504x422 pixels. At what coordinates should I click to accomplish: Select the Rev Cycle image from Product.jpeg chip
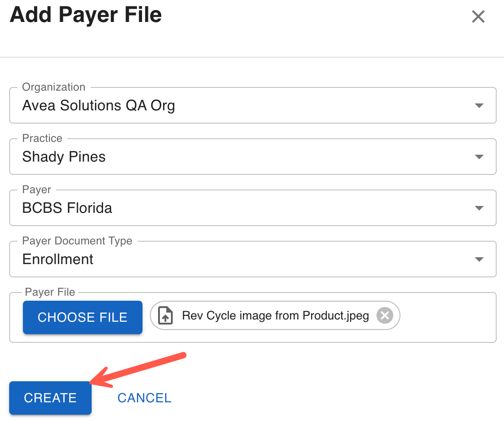tap(275, 315)
